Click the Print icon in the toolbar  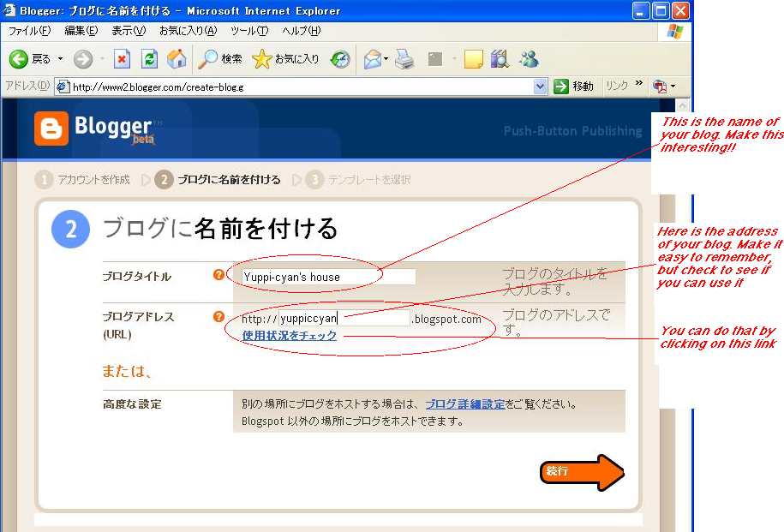(x=404, y=59)
